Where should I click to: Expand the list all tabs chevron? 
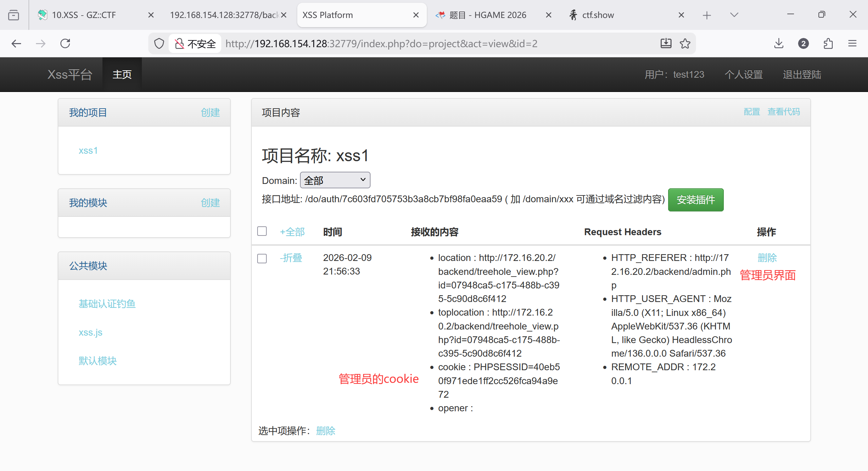point(734,15)
